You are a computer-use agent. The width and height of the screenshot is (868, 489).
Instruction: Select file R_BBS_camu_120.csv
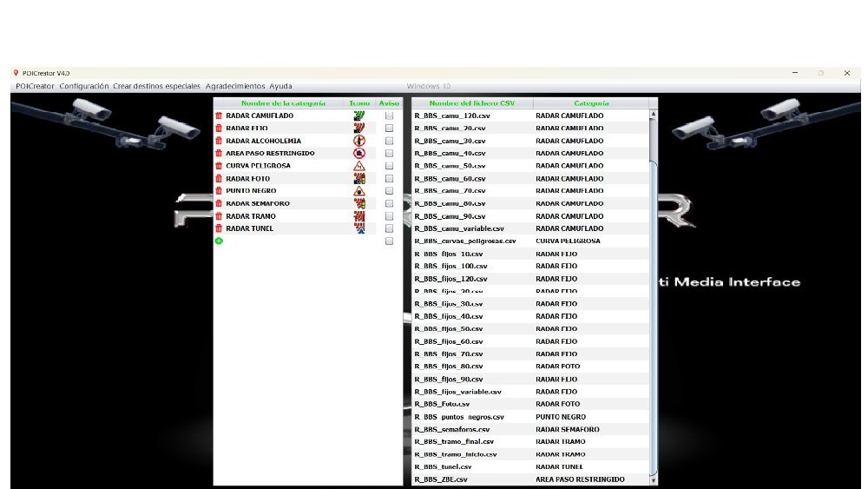pyautogui.click(x=452, y=116)
